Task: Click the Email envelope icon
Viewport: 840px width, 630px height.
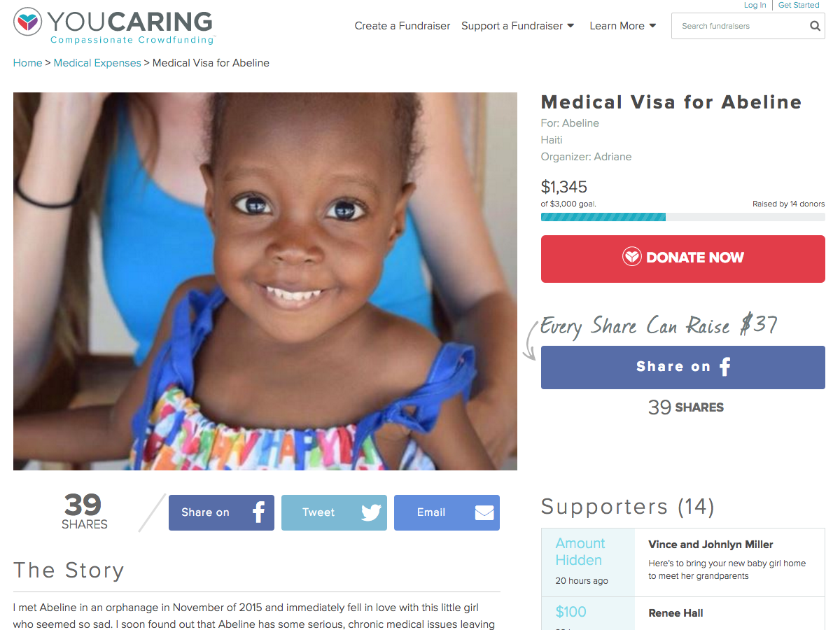Action: click(x=484, y=512)
